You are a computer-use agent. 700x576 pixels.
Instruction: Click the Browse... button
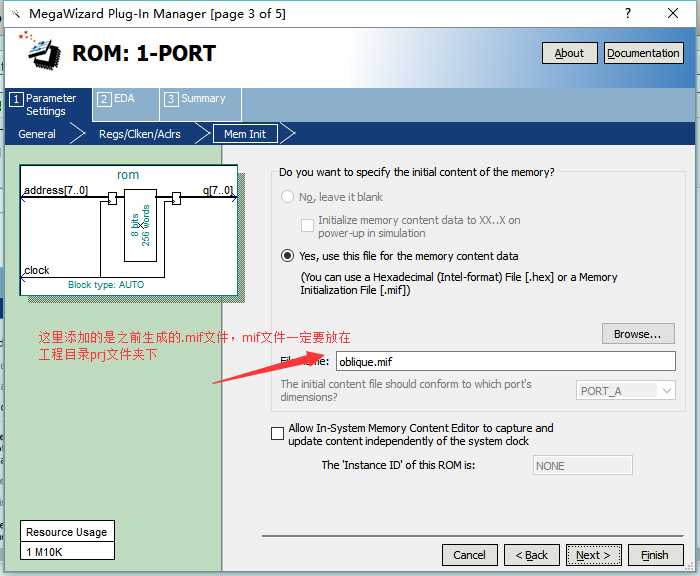coord(638,334)
